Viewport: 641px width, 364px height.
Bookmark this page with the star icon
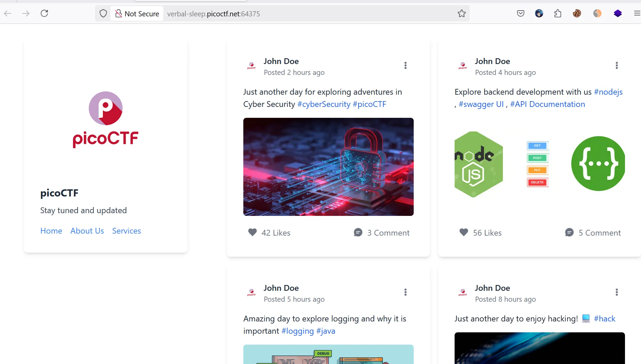point(461,14)
